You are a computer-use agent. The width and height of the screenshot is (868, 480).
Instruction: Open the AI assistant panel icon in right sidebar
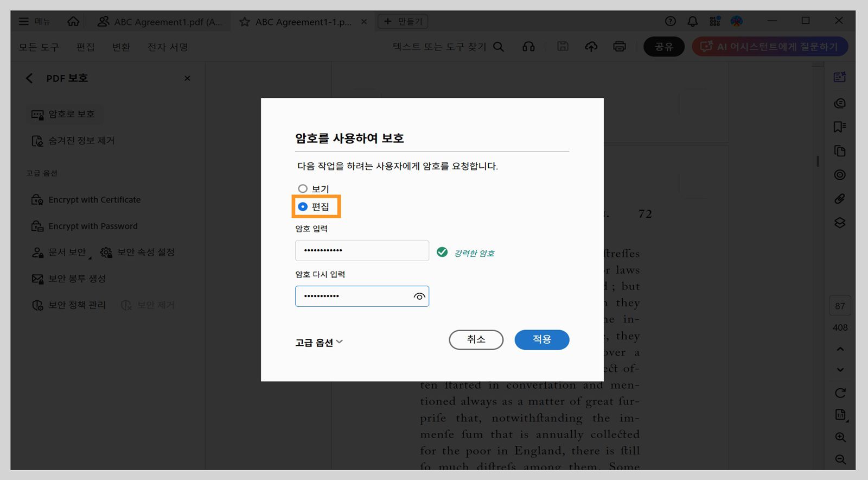tap(840, 77)
